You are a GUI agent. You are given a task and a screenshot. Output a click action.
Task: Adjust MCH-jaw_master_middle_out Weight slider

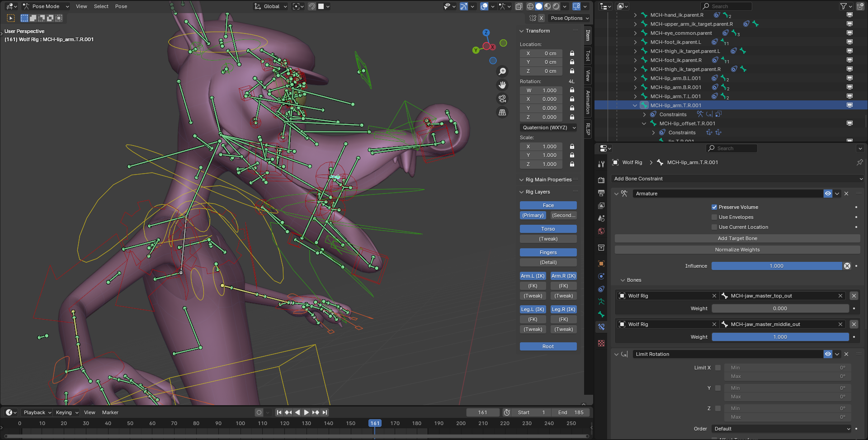pyautogui.click(x=780, y=337)
